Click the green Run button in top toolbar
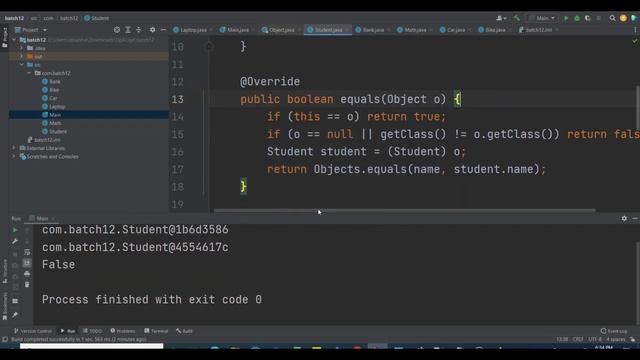The width and height of the screenshot is (640, 360). pyautogui.click(x=566, y=18)
